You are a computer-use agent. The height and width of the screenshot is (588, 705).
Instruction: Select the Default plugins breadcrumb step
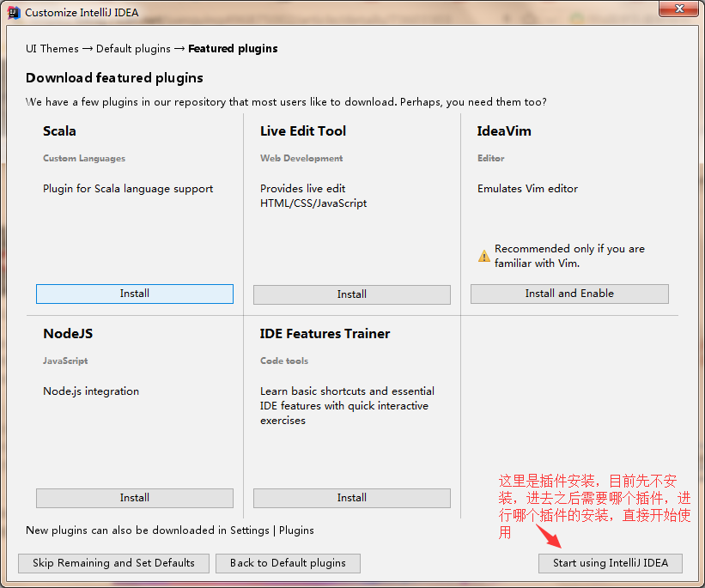click(134, 49)
